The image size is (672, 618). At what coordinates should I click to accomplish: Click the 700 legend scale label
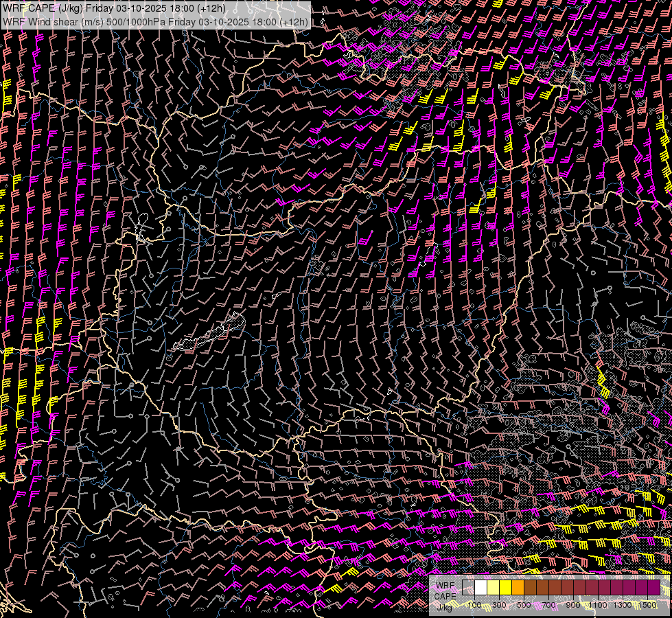548,605
